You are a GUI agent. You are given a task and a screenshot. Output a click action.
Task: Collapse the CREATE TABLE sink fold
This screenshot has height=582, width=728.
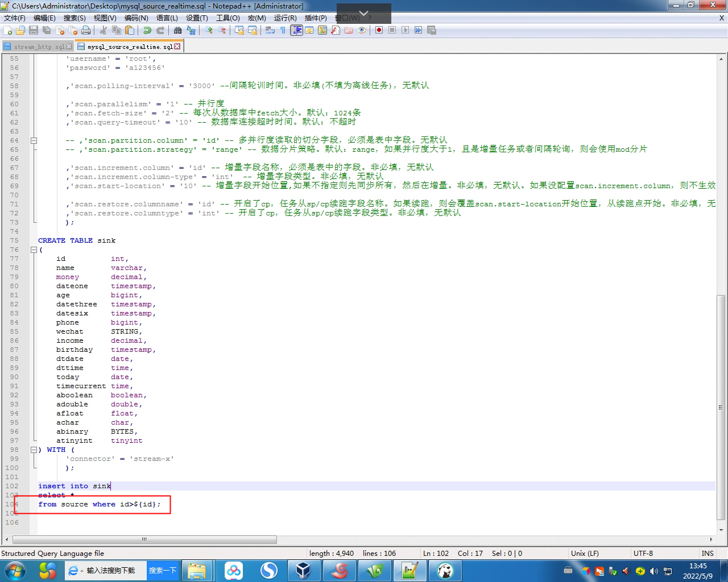[x=34, y=250]
